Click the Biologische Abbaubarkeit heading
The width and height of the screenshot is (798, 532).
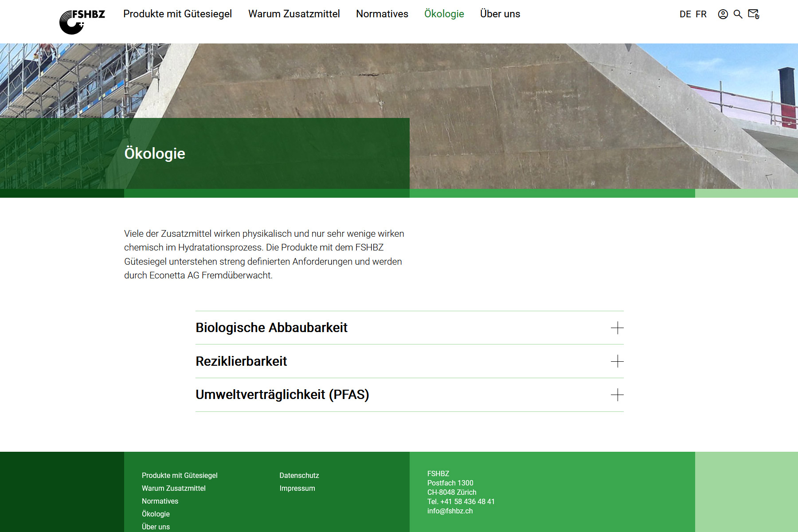pyautogui.click(x=271, y=328)
